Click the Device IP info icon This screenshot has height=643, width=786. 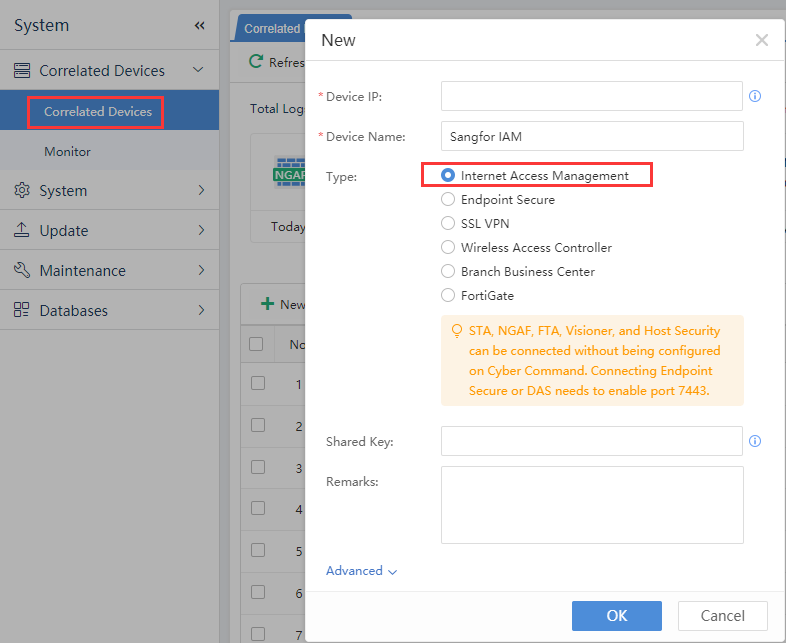[x=755, y=96]
